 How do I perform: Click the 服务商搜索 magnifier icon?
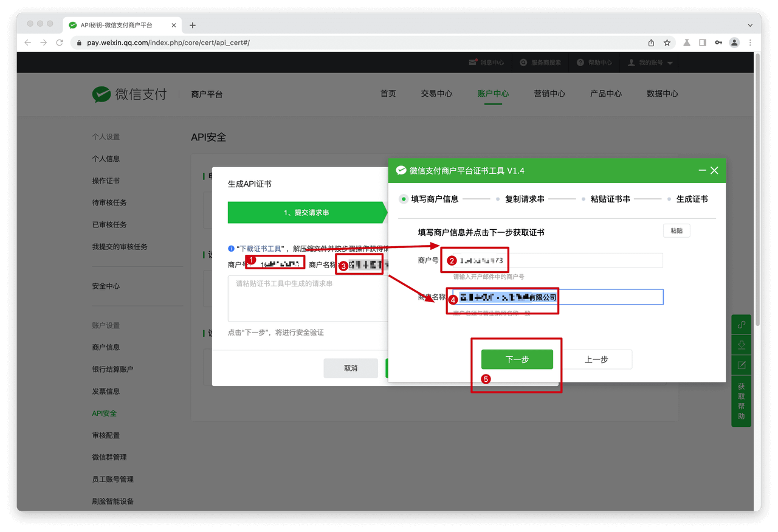524,62
